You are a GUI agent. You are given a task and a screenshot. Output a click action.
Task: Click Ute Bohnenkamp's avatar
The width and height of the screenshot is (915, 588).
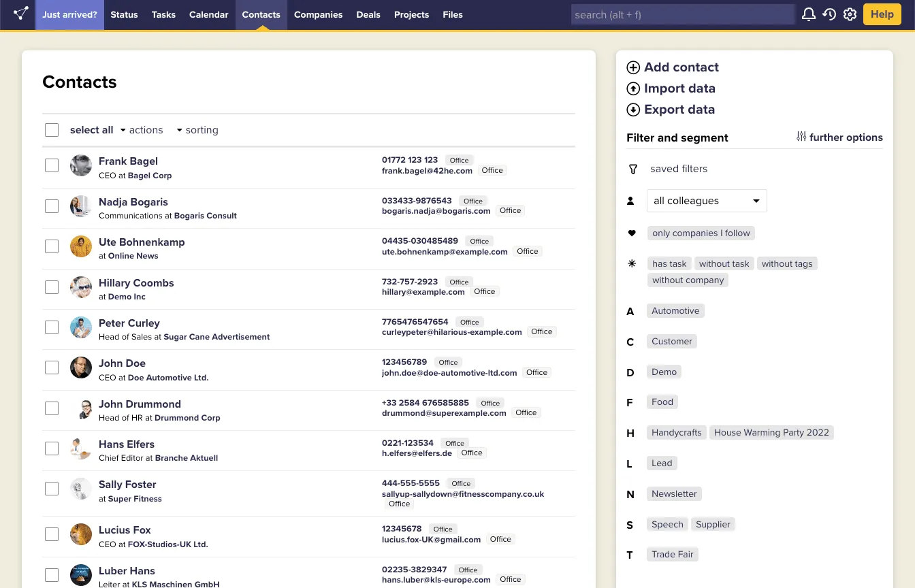(81, 246)
